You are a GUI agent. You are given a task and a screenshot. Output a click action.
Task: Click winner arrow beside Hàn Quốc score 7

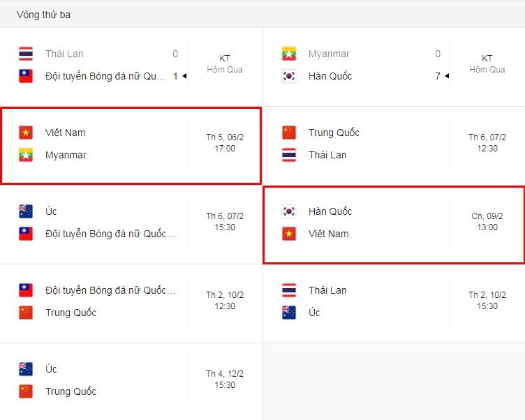coord(447,77)
